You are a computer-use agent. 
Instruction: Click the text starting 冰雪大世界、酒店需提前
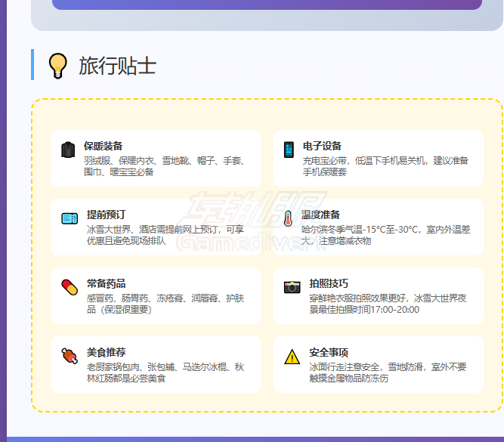[165, 235]
